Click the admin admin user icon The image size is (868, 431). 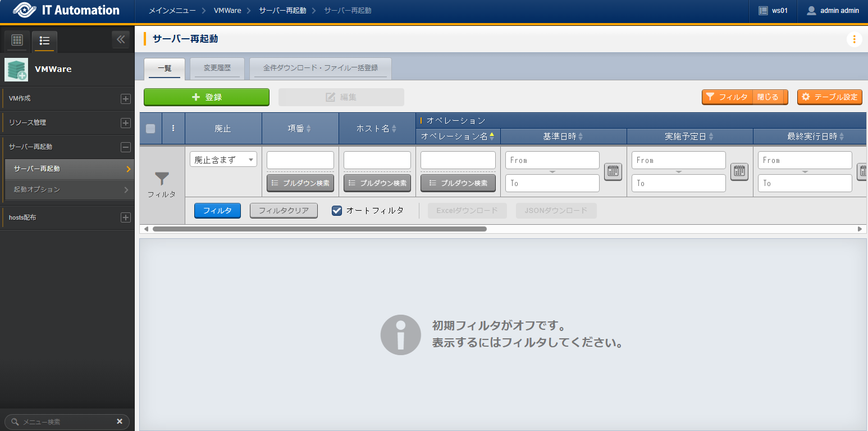tap(811, 11)
